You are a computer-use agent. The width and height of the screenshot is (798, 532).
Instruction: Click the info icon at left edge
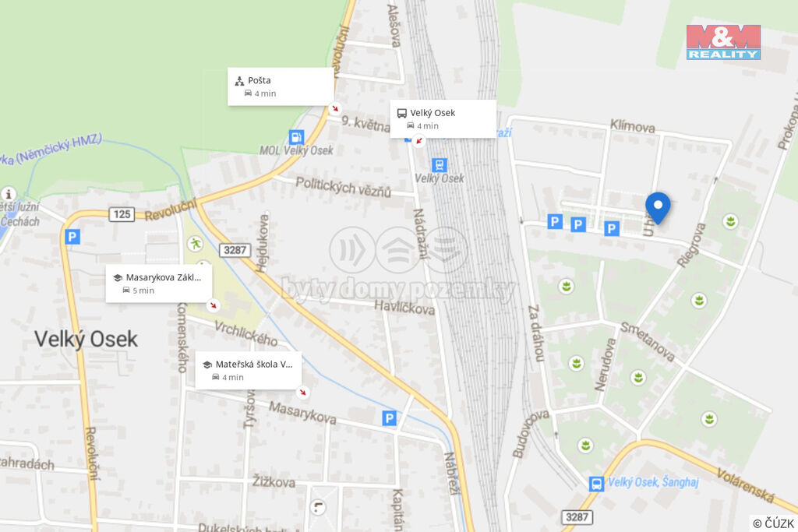tap(8, 194)
